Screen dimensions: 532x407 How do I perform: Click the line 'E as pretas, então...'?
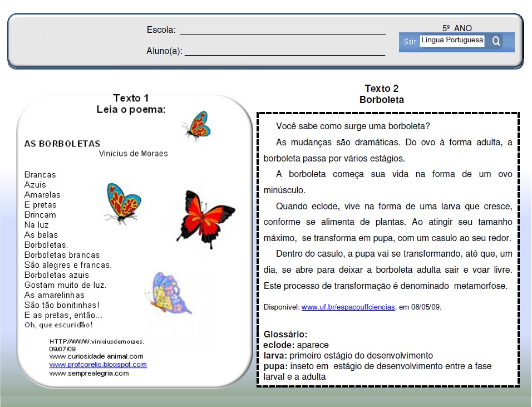pyautogui.click(x=63, y=315)
